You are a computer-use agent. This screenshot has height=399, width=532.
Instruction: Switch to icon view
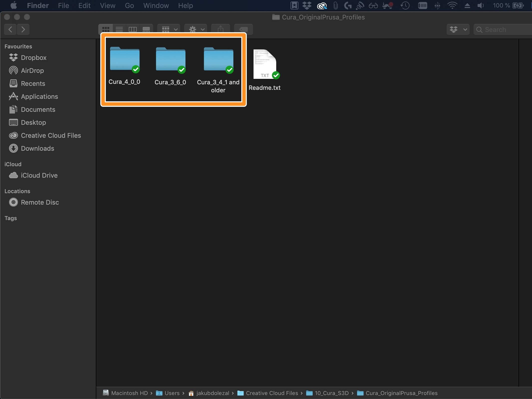click(106, 29)
